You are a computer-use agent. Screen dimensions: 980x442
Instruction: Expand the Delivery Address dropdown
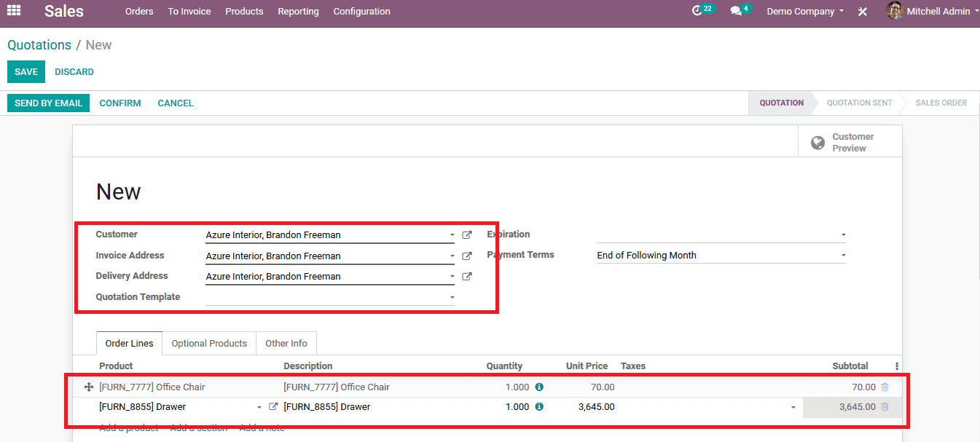452,276
